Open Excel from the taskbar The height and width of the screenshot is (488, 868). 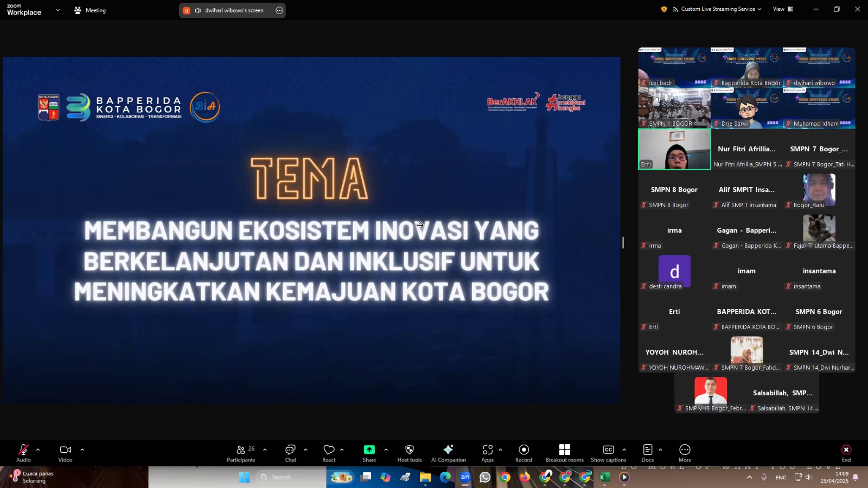[x=604, y=477]
